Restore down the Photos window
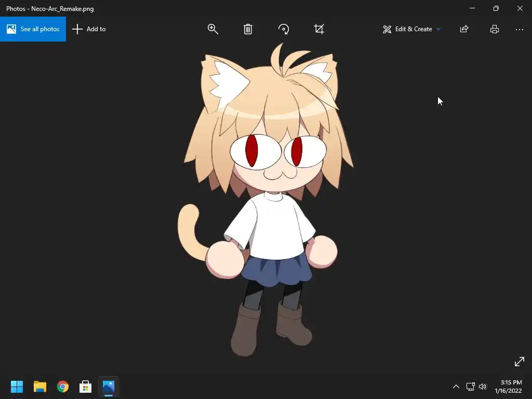Viewport: 532px width, 399px height. (496, 8)
